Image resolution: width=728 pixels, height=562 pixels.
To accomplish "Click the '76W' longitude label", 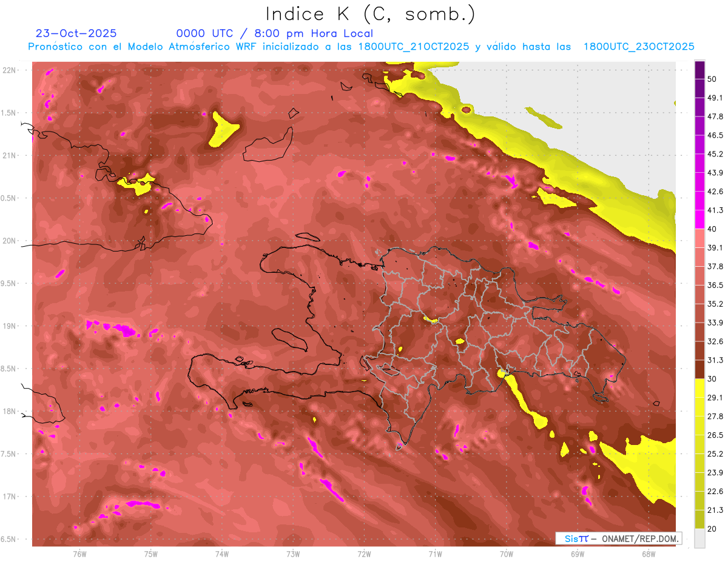I will (79, 554).
